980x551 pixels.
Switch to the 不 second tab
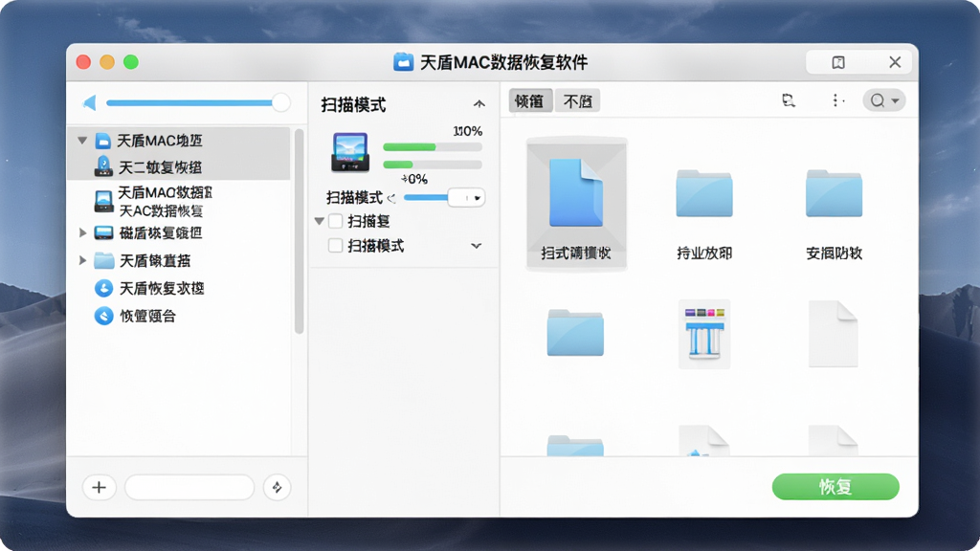(x=577, y=100)
